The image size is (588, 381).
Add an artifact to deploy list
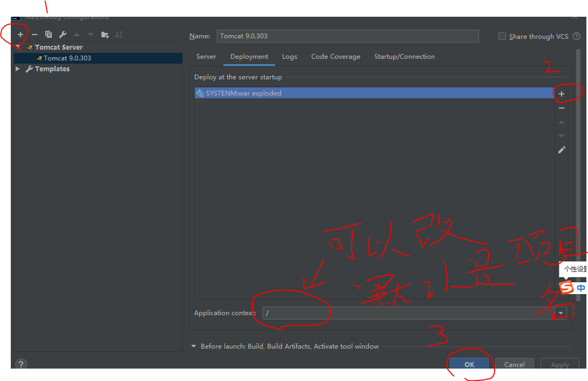pos(562,94)
